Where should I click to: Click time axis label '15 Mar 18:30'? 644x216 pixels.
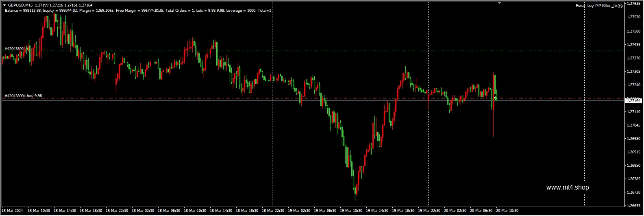[91, 211]
